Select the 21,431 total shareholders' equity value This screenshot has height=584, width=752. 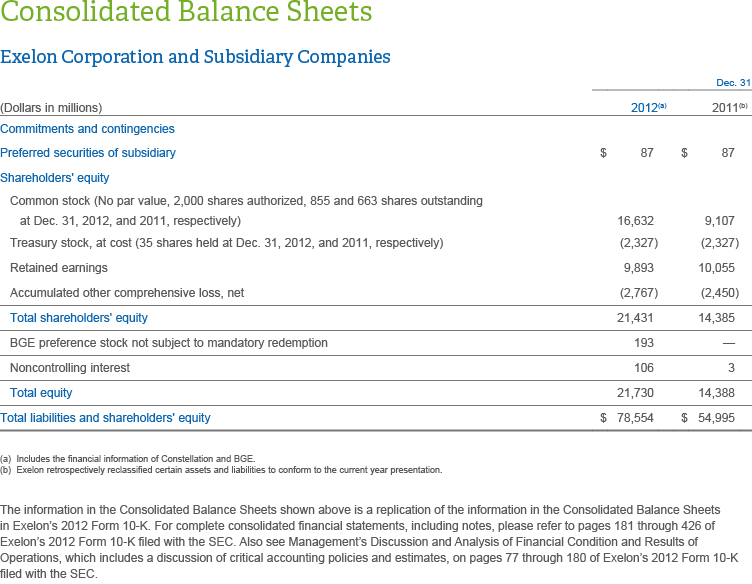637,318
